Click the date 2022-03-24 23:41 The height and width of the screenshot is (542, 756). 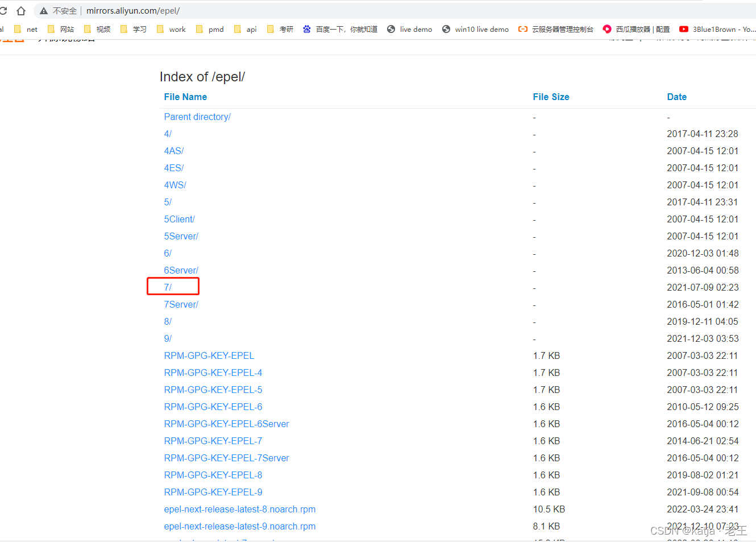click(703, 509)
